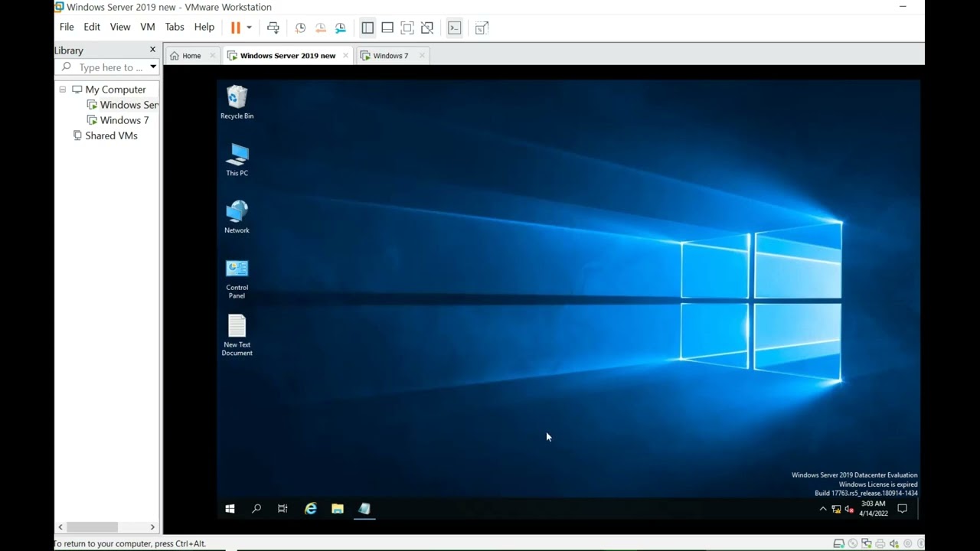
Task: Select the Recycle Bin desktop icon
Action: [x=237, y=103]
